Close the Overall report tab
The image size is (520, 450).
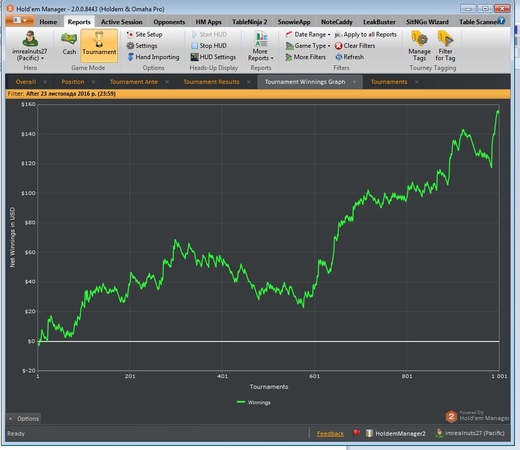45,82
